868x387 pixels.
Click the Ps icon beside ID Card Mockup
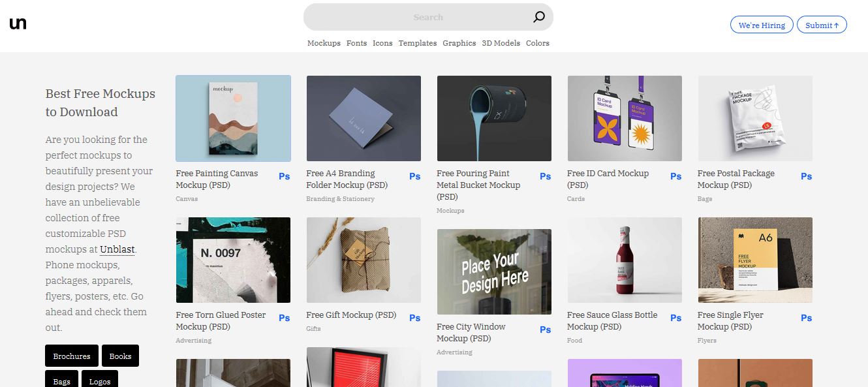tap(676, 176)
